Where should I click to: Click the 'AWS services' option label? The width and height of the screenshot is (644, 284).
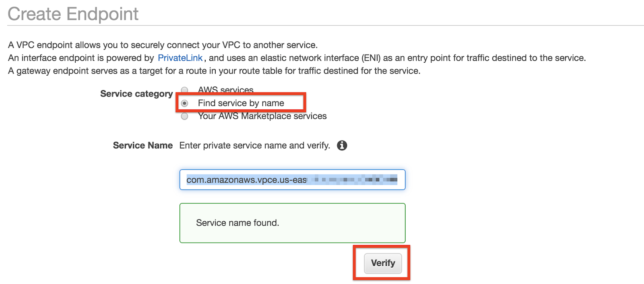226,90
